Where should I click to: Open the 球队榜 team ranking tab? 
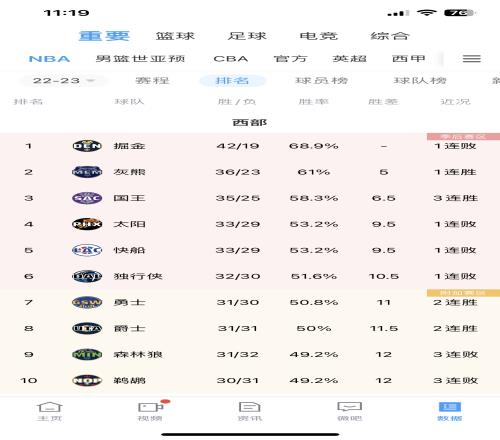tap(420, 81)
